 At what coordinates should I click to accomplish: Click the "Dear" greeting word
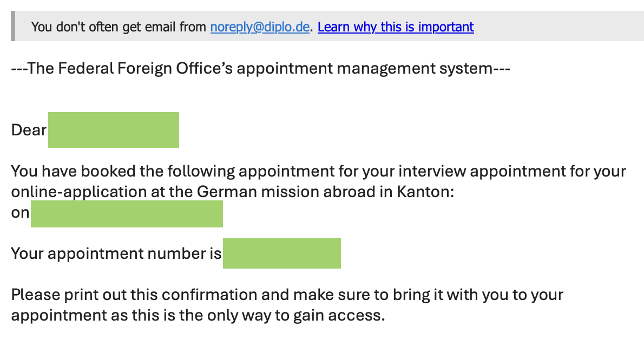pyautogui.click(x=29, y=131)
